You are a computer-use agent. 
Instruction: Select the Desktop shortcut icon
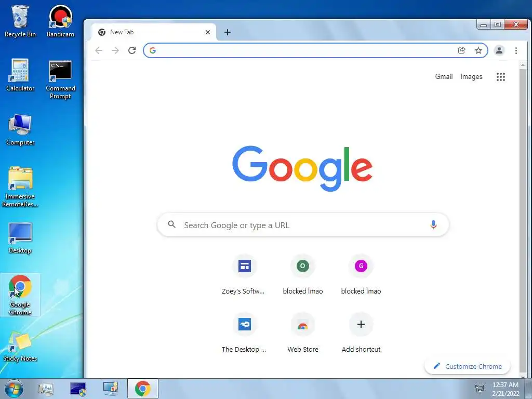coord(20,238)
